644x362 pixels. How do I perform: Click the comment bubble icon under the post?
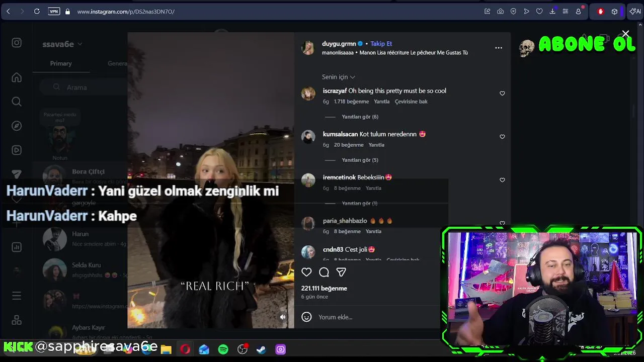[324, 272]
